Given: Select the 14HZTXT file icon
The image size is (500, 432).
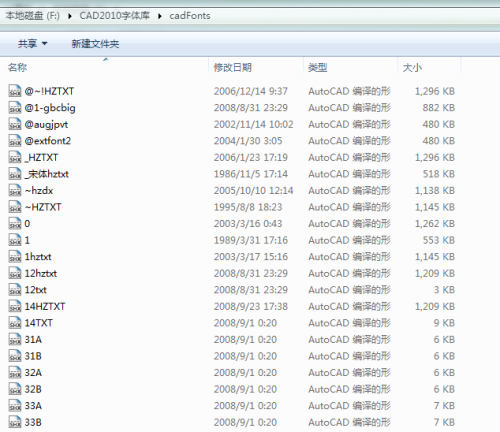Looking at the screenshot, I should pos(15,306).
